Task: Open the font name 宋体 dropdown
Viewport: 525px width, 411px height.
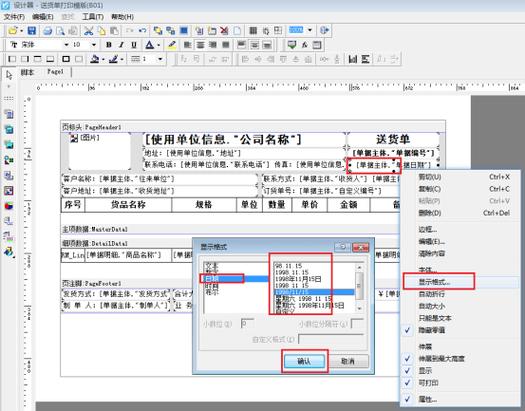Action: [x=66, y=45]
